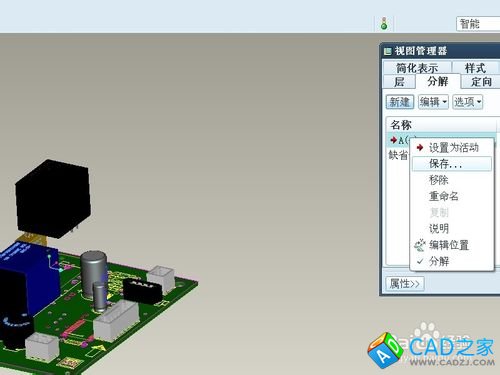Click the red arrow beside item A

tap(393, 140)
